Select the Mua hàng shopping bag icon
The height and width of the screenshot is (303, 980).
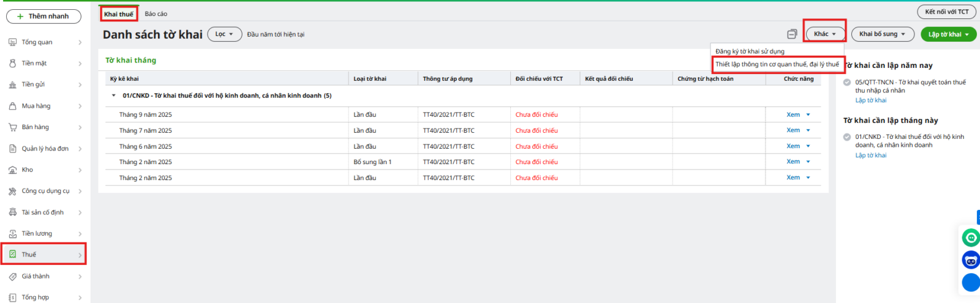coord(13,106)
